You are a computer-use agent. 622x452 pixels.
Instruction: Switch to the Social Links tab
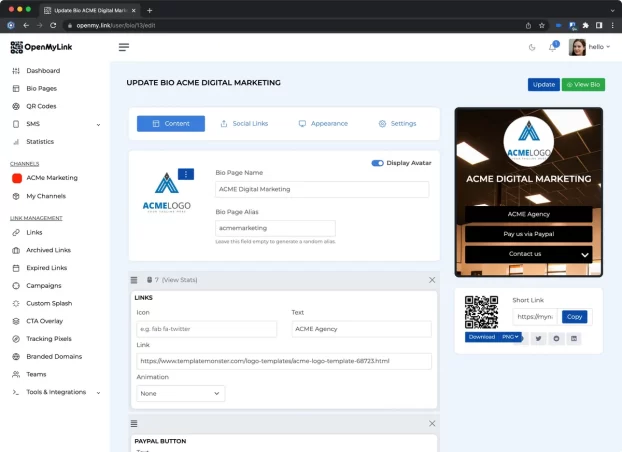[244, 124]
